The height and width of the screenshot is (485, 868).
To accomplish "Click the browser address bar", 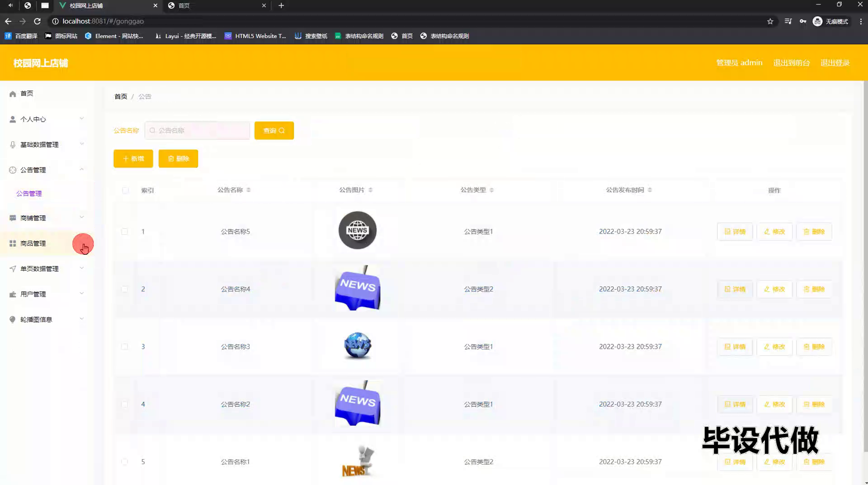I will coord(407,21).
